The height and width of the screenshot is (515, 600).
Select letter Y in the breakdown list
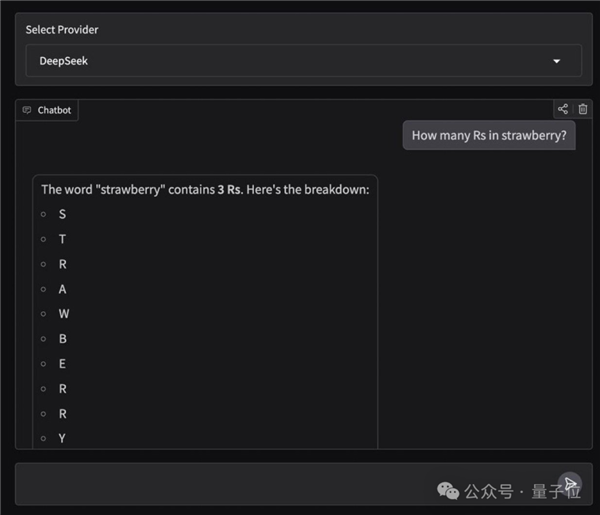click(x=62, y=438)
